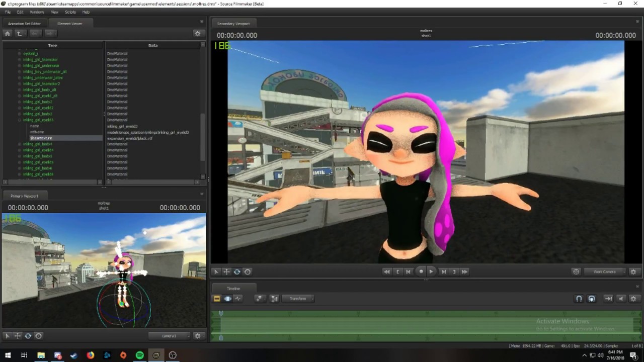The image size is (644, 362).
Task: Step to next frame in secondary viewport
Action: (x=443, y=271)
